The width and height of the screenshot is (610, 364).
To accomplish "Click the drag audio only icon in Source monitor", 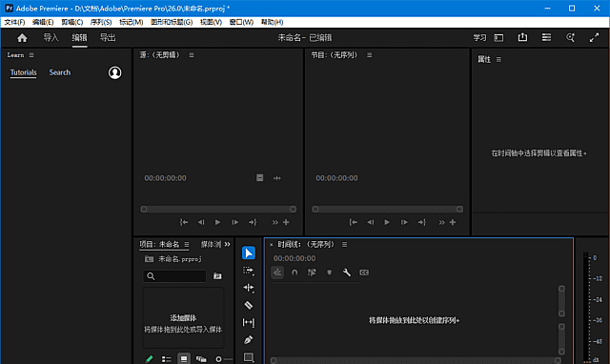I will pyautogui.click(x=277, y=178).
